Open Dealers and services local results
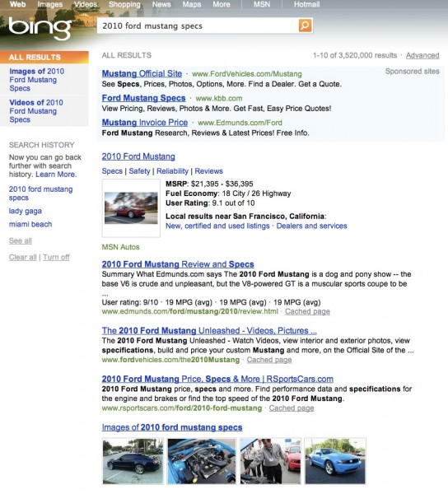Screen dimensions: 448x494 coord(311,226)
